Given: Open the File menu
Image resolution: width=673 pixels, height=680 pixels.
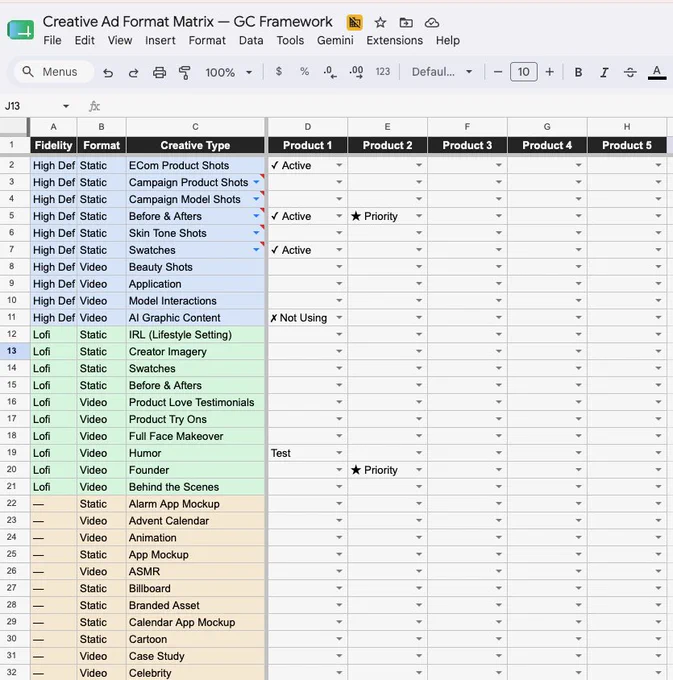Looking at the screenshot, I should coord(52,40).
